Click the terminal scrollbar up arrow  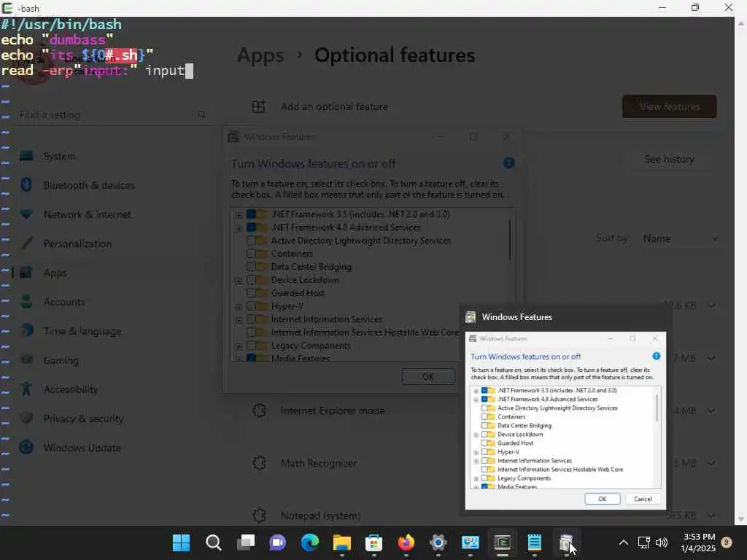[x=741, y=23]
